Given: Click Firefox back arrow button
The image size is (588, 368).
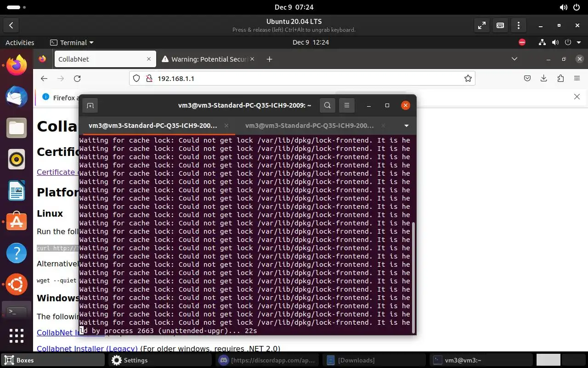Looking at the screenshot, I should pos(44,79).
